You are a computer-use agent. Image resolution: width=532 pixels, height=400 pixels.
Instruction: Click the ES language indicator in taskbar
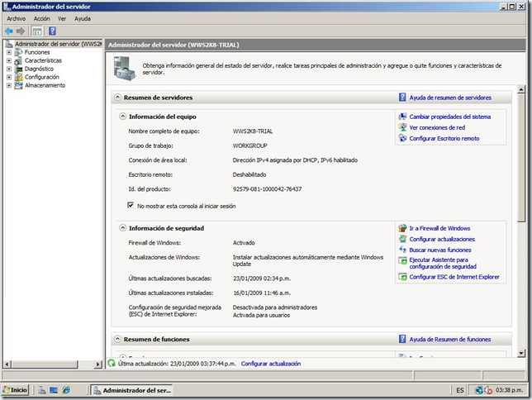[x=460, y=390]
